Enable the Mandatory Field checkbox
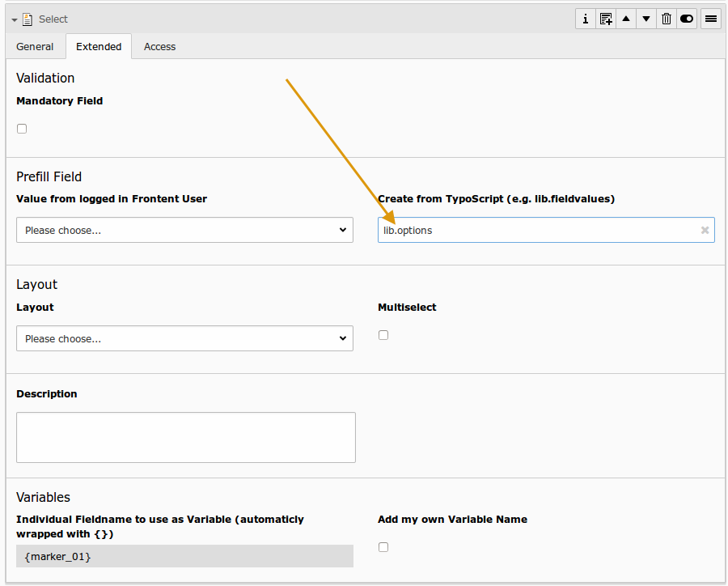This screenshot has height=586, width=728. 22,129
